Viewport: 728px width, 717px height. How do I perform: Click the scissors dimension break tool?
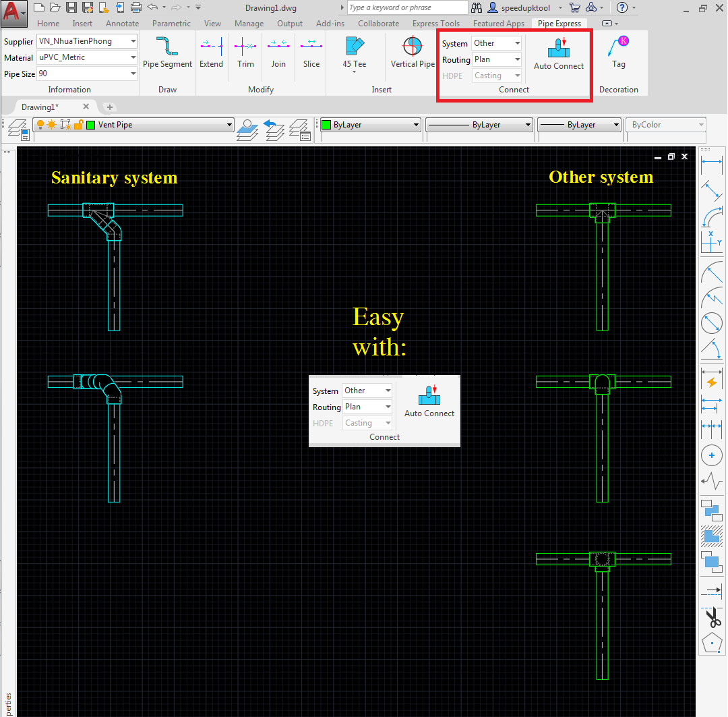tap(713, 618)
